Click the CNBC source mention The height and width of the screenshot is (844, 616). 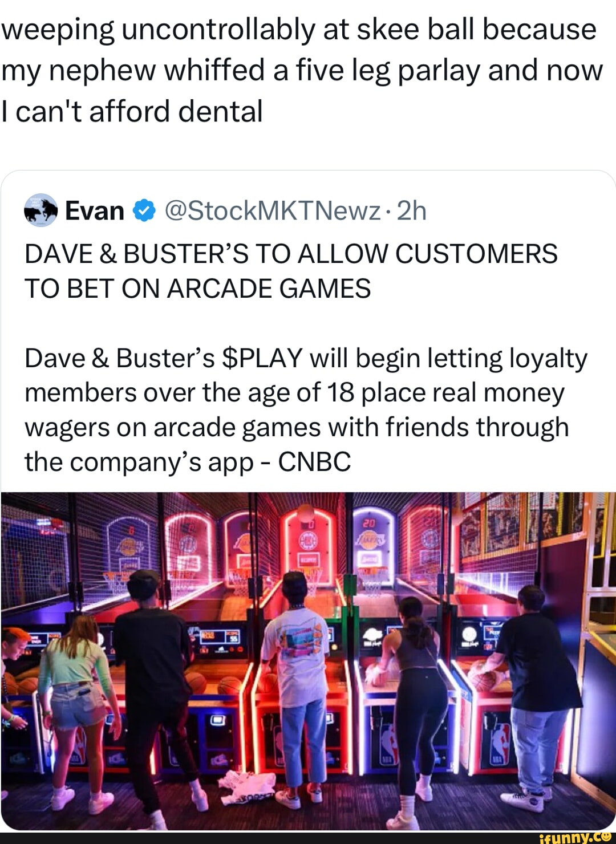point(314,462)
